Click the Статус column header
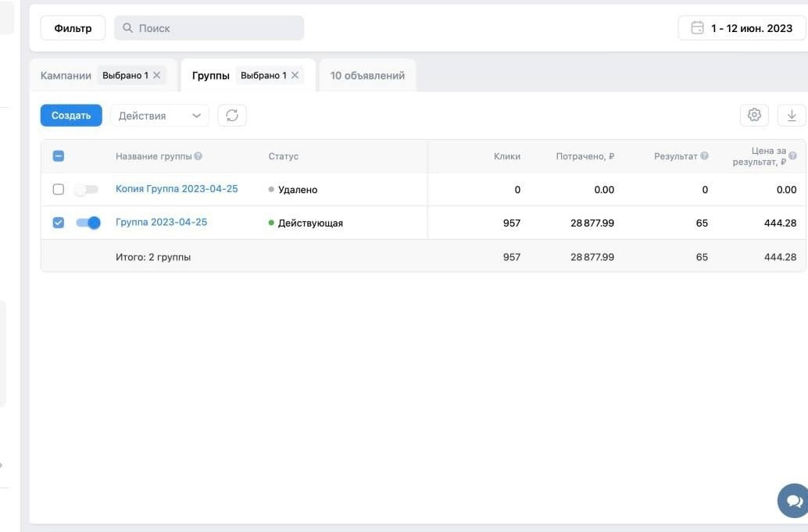Viewport: 808px width, 532px height. [x=284, y=156]
